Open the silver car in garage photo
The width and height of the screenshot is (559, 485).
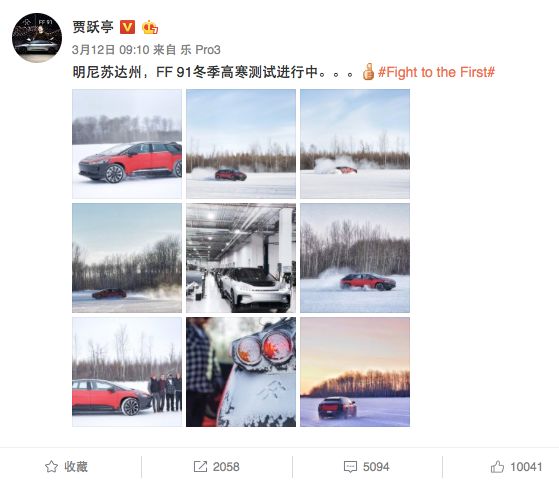coord(241,258)
